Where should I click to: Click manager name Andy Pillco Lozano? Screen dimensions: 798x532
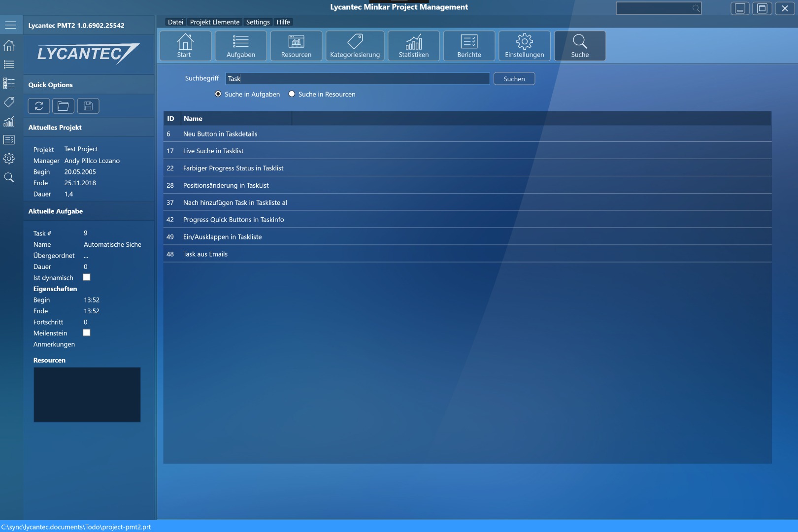point(92,161)
